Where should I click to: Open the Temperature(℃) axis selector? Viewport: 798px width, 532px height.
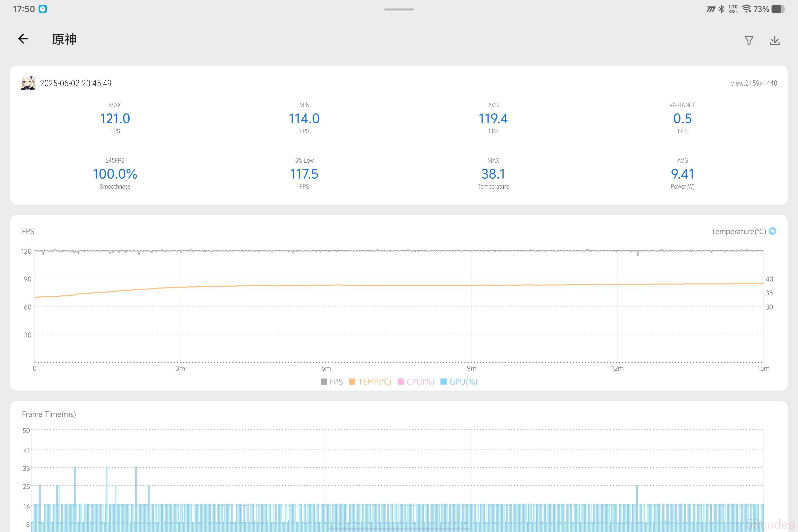tap(738, 231)
